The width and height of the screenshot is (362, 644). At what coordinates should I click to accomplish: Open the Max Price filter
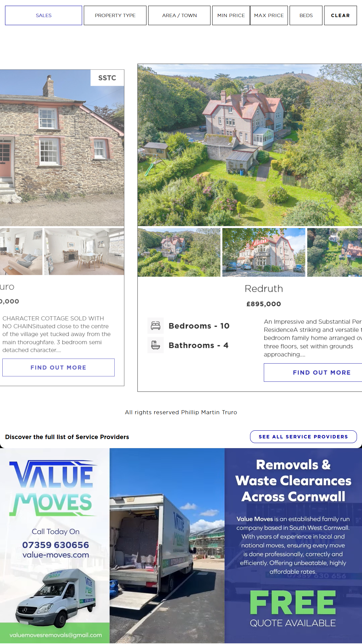[x=269, y=15]
